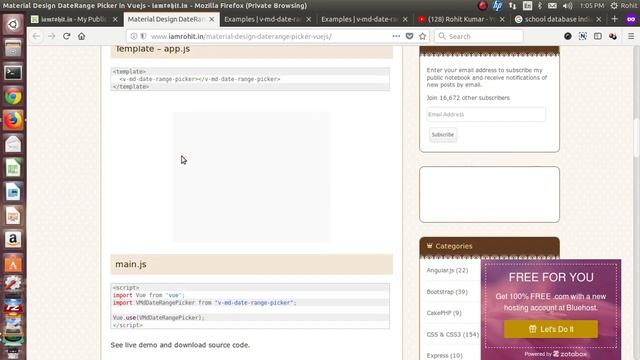The width and height of the screenshot is (640, 360).
Task: Open system sound volume indicator
Action: 567,6
